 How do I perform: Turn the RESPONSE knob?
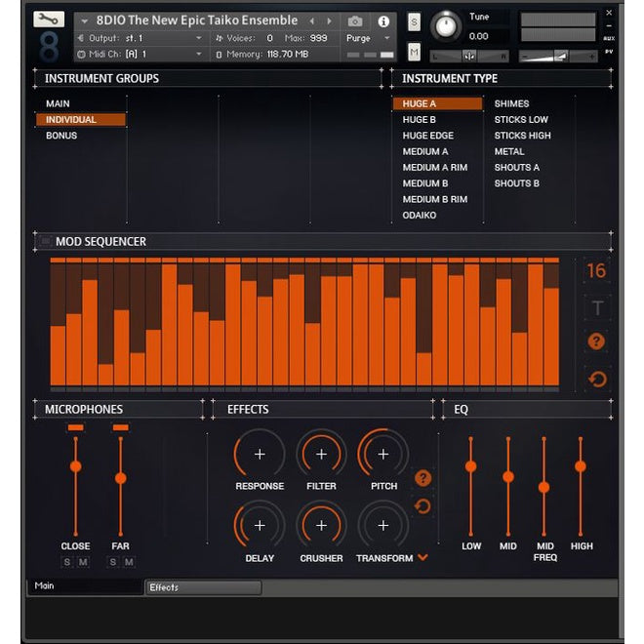click(x=260, y=454)
